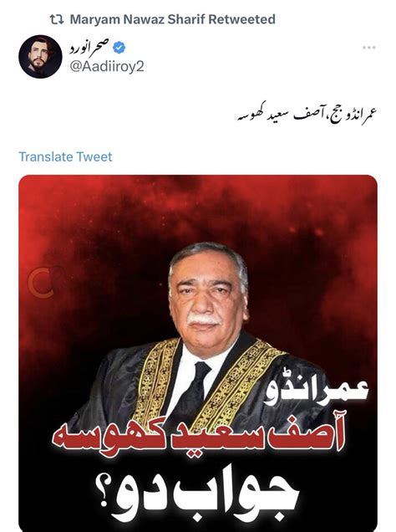Click Translate Tweet
396x532 pixels.
(65, 156)
